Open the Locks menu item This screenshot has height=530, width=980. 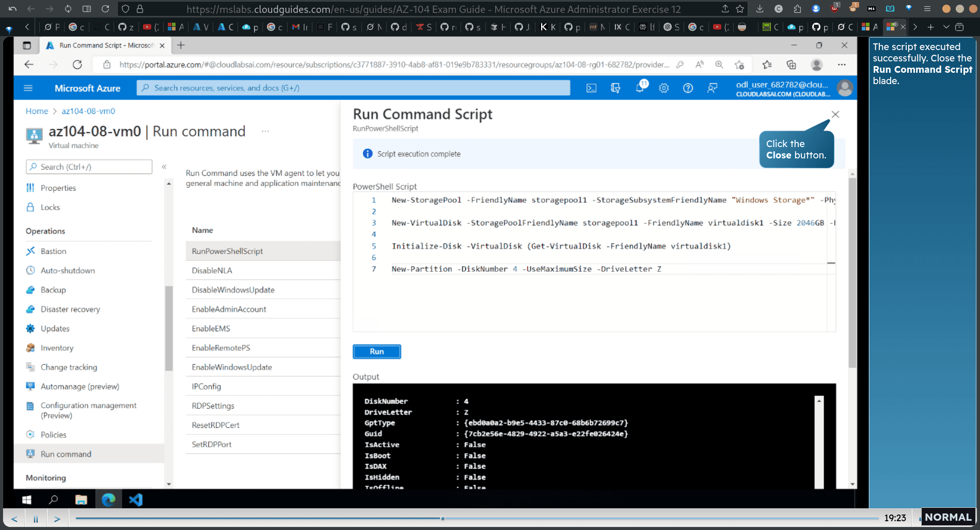[x=50, y=207]
